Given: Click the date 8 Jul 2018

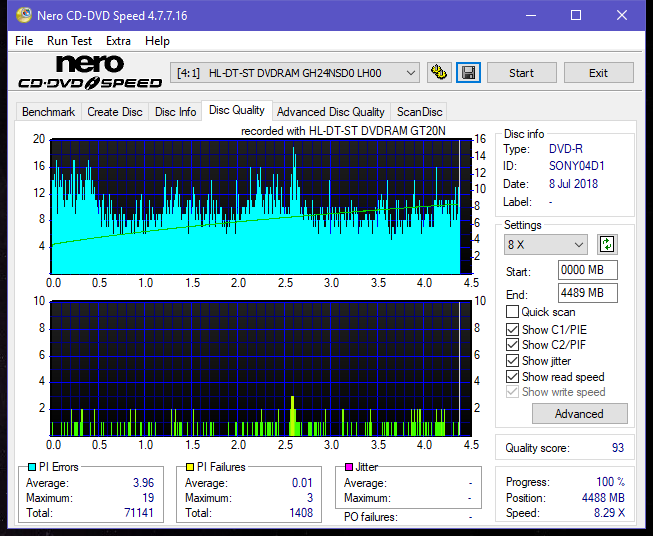Looking at the screenshot, I should click(x=573, y=184).
